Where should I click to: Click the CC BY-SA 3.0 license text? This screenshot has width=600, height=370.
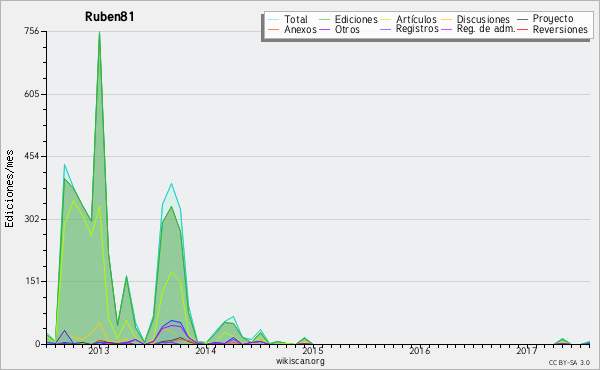[569, 363]
